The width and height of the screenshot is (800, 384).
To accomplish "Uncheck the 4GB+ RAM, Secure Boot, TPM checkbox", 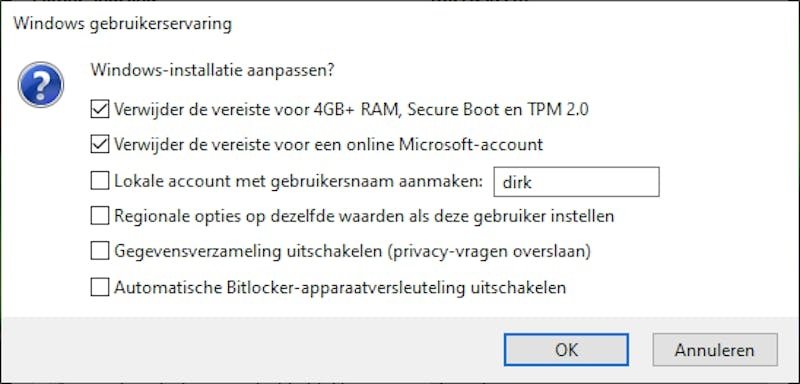I will pyautogui.click(x=99, y=109).
